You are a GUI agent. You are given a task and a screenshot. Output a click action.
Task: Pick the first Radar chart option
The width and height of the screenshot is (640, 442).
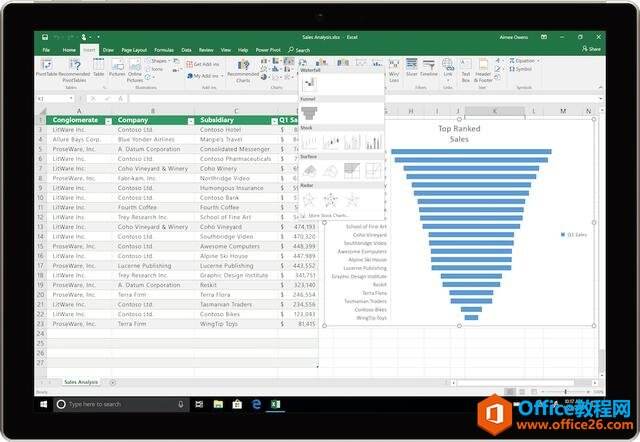(311, 199)
